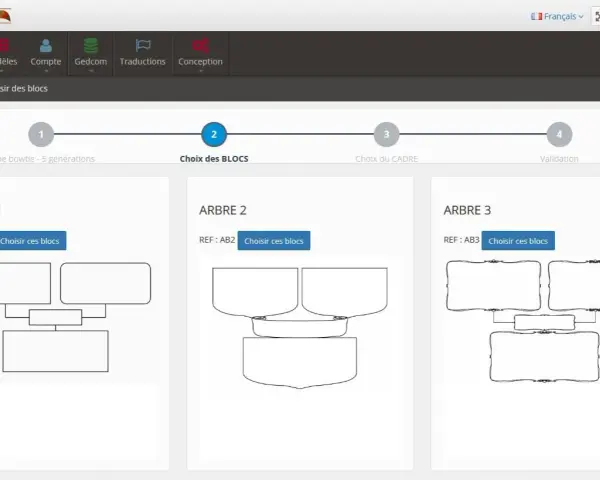Viewport: 600px width, 480px height.
Task: Click the Traductions flag icon
Action: 143,46
